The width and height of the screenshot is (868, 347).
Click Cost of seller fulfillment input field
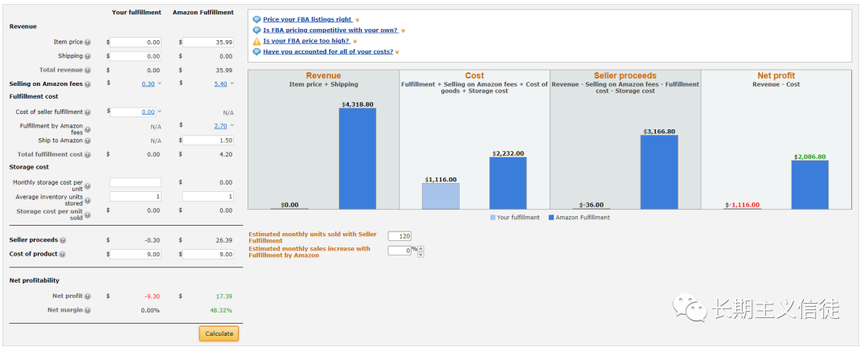[x=133, y=112]
